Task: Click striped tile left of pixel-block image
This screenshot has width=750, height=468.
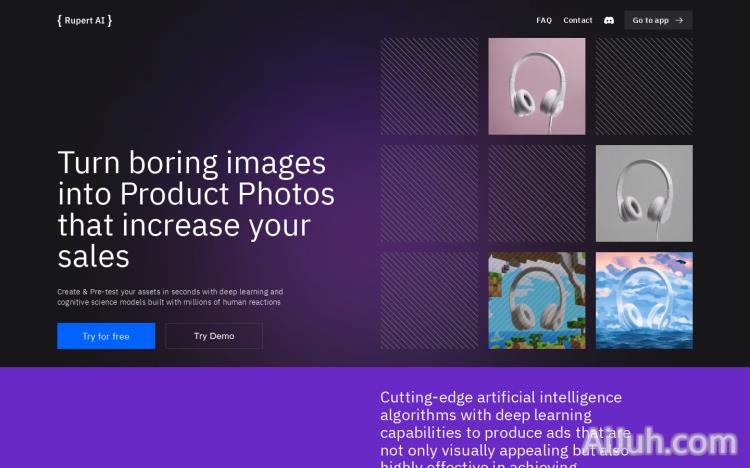Action: point(429,300)
